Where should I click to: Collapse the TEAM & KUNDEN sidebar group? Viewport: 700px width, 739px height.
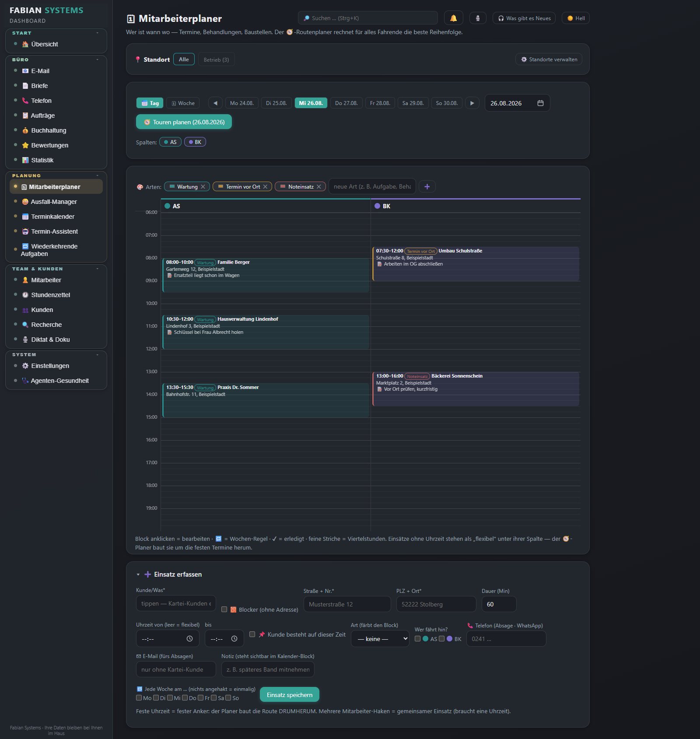97,269
